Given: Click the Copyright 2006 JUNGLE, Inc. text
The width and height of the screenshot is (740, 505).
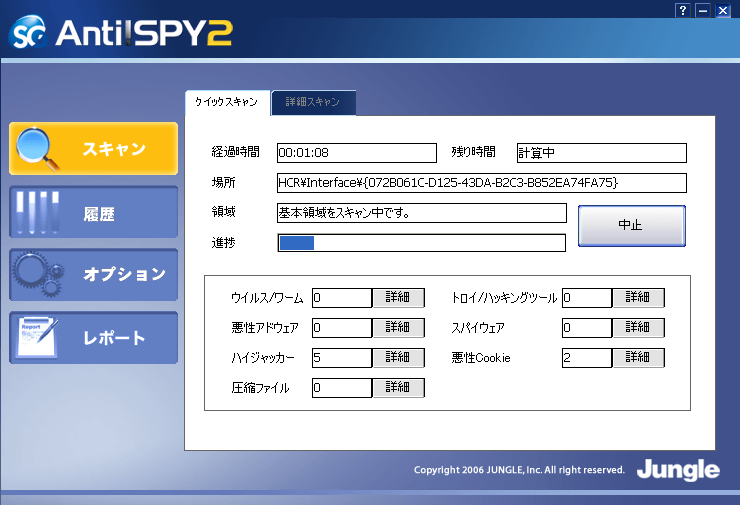Looking at the screenshot, I should [x=519, y=470].
